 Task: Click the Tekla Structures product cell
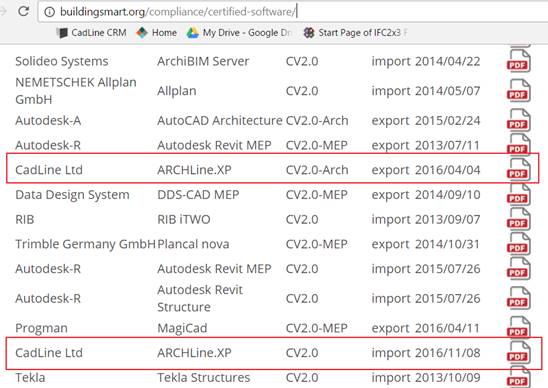[x=204, y=378]
